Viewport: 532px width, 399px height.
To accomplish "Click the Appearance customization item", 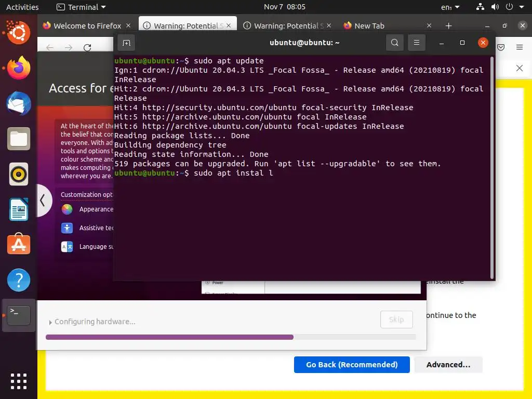I will [x=87, y=209].
